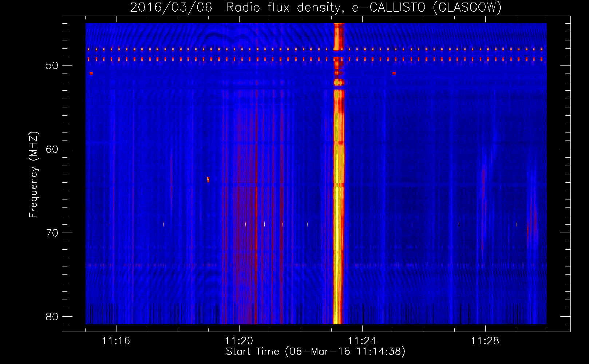This screenshot has height=364, width=589.
Task: Click the "Start Time (06-Mar-16 11:14:38)" axis label
Action: click(316, 352)
